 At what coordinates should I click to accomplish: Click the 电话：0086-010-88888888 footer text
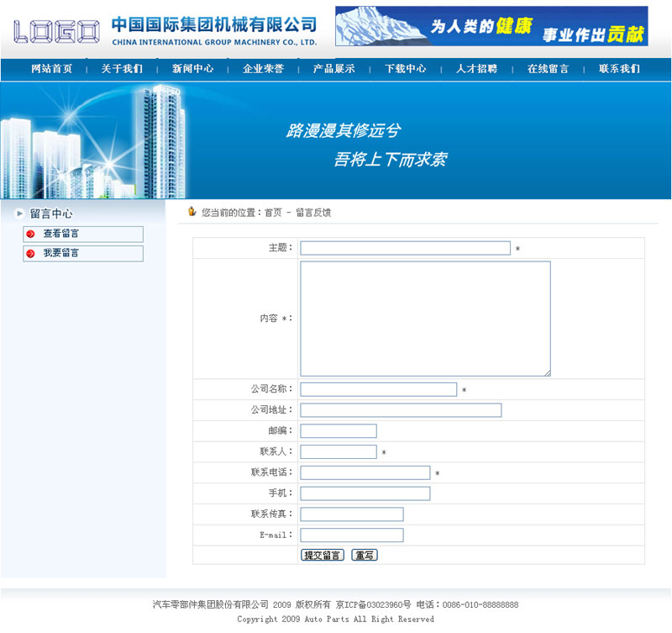(x=467, y=604)
